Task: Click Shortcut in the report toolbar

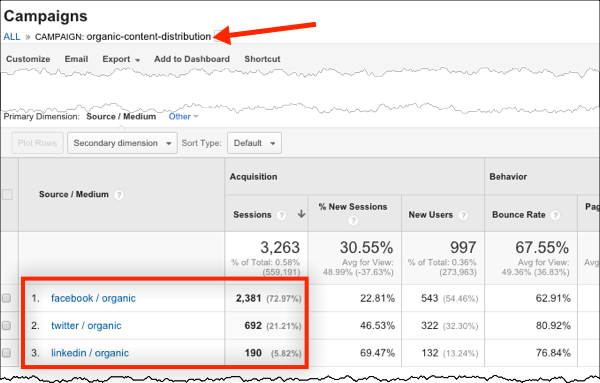Action: pyautogui.click(x=262, y=59)
